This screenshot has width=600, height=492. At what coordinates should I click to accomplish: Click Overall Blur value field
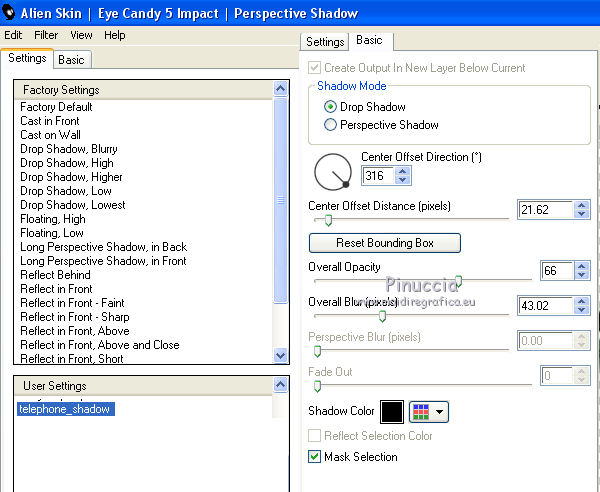[x=545, y=306]
